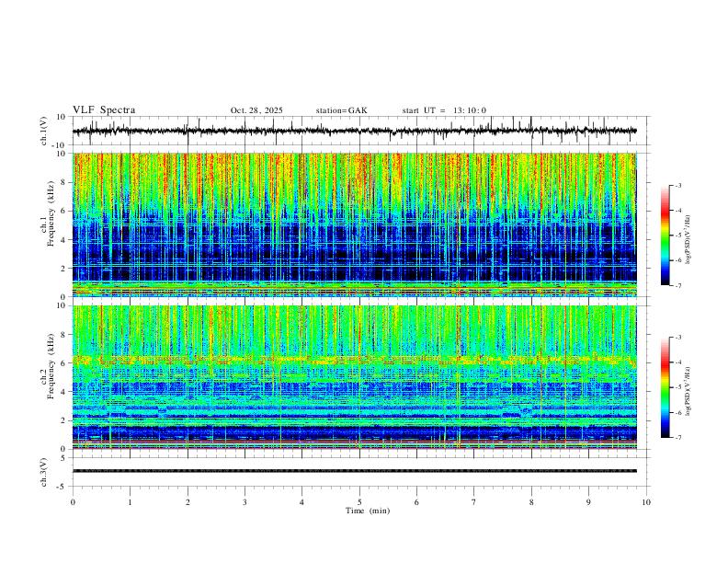
Task: Click ch.2 frequency axis "6" tick label
Action: click(63, 363)
